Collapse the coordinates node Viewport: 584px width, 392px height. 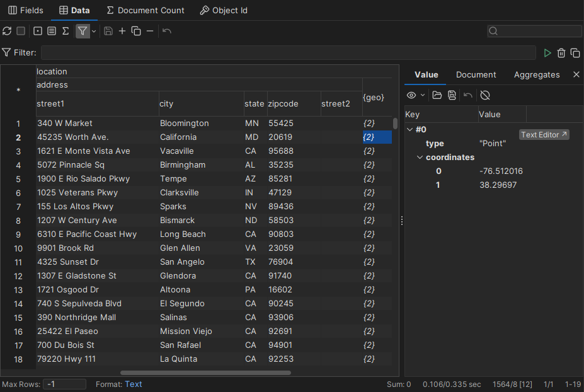click(420, 157)
